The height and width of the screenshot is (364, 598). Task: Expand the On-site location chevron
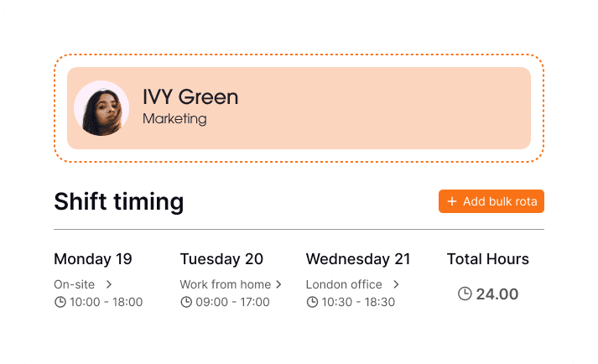coord(109,284)
